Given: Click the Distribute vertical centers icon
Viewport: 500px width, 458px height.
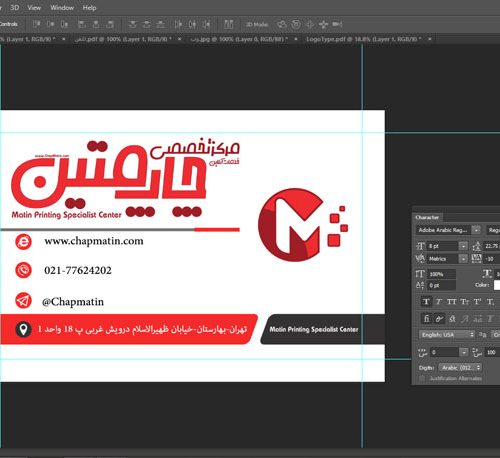Looking at the screenshot, I should click(146, 24).
